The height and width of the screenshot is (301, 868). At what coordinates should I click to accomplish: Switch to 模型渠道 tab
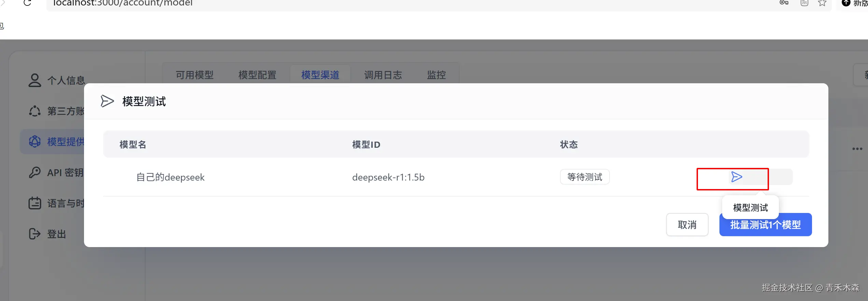pyautogui.click(x=320, y=75)
